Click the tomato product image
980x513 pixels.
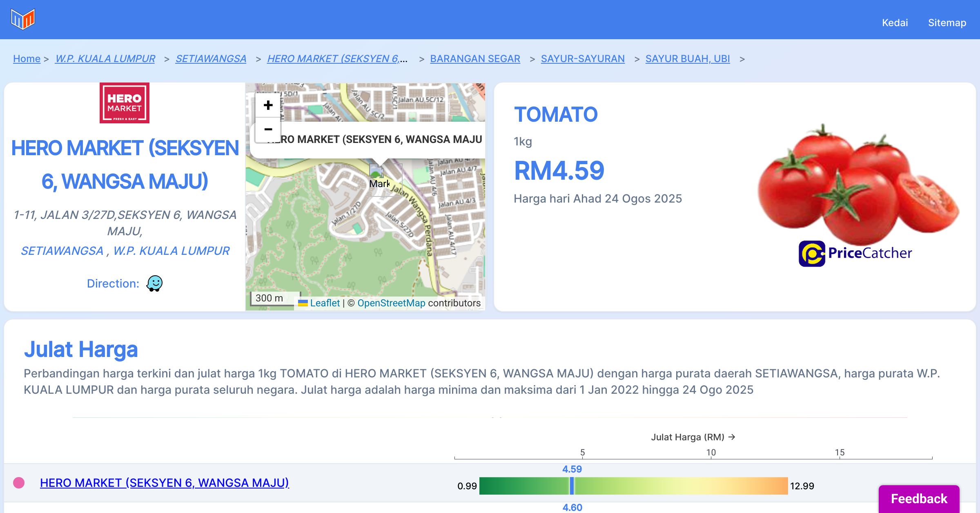click(858, 184)
